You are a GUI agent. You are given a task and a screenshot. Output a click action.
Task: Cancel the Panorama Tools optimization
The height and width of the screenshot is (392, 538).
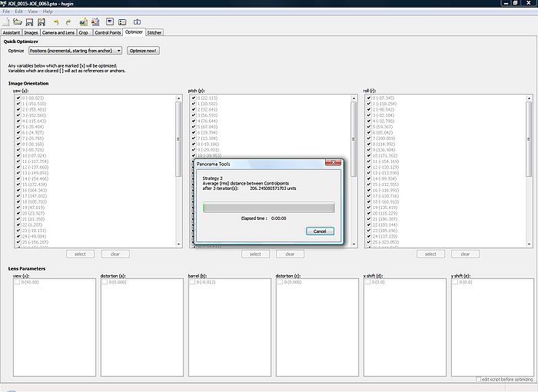pos(320,231)
